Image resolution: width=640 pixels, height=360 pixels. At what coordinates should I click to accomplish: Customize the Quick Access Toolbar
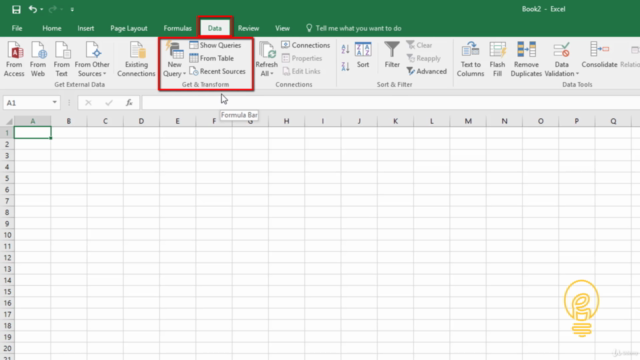coord(72,9)
